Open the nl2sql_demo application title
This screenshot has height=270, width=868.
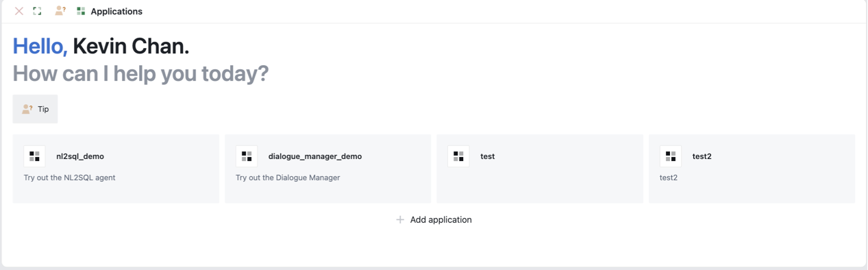click(80, 156)
